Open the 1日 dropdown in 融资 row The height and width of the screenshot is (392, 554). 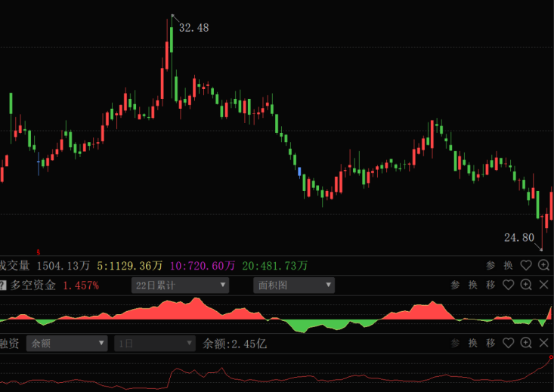pyautogui.click(x=155, y=343)
